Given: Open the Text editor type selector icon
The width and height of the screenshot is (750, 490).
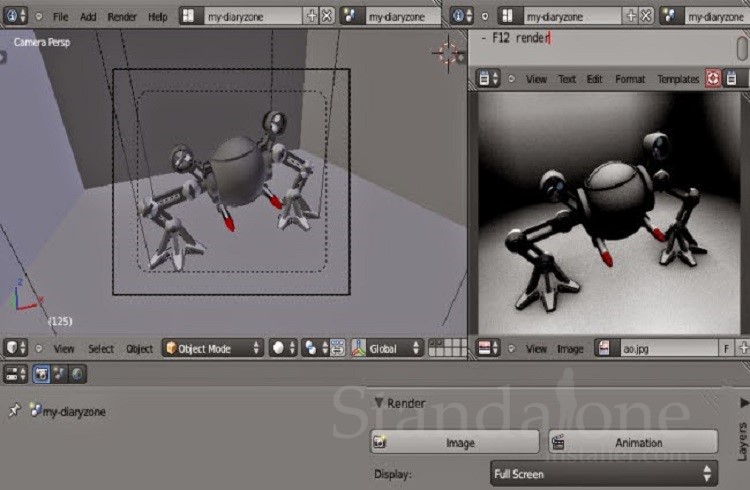Looking at the screenshot, I should pos(487,78).
